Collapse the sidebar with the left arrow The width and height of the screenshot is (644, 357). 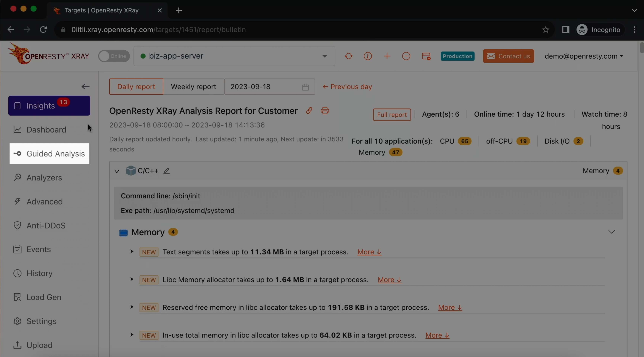pyautogui.click(x=85, y=86)
